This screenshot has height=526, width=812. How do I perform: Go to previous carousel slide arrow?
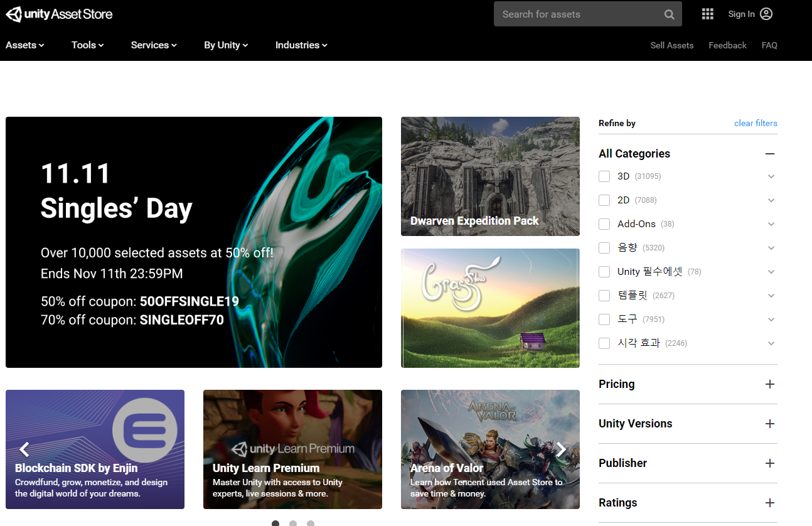click(x=24, y=449)
